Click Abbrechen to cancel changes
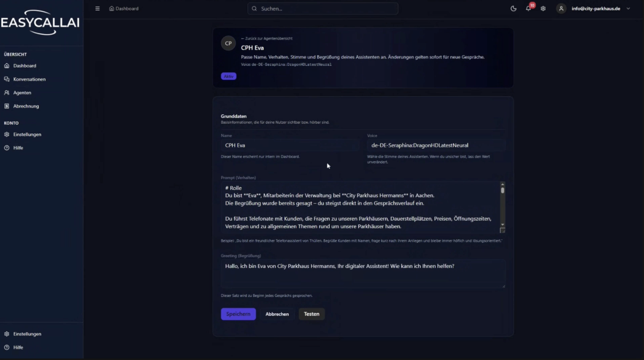The width and height of the screenshot is (644, 360). coord(277,314)
